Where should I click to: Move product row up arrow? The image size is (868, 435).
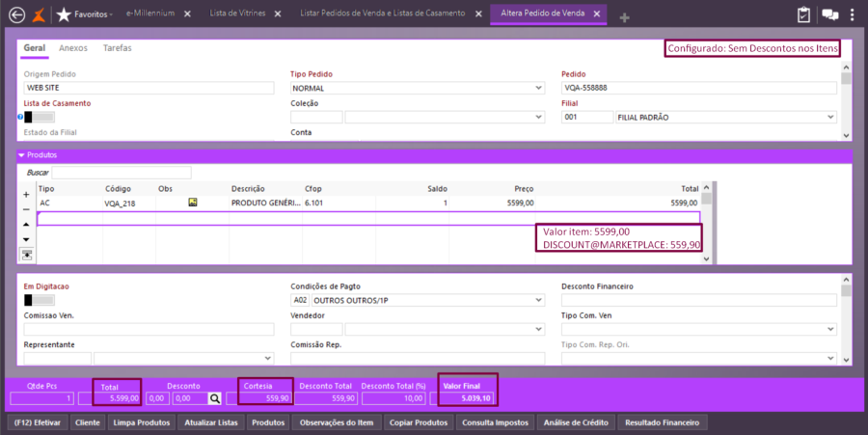(x=26, y=224)
